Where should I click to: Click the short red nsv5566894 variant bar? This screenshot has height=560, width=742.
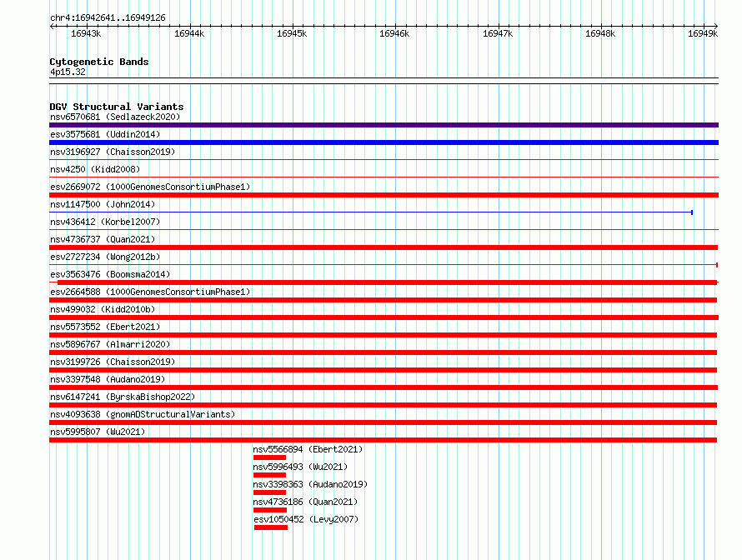click(270, 457)
